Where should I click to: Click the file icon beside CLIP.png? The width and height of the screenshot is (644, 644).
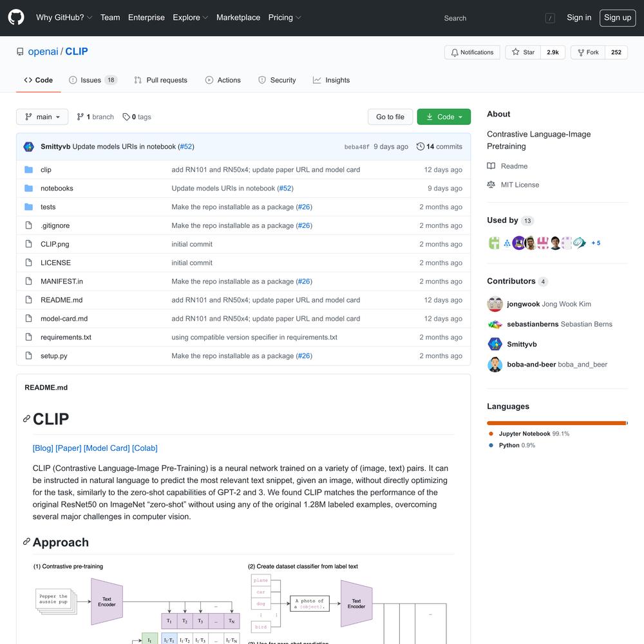28,244
